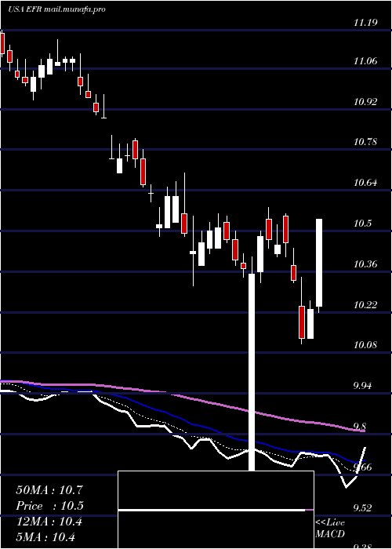Select the 9.66 price level label
The width and height of the screenshot is (392, 549).
click(x=363, y=467)
